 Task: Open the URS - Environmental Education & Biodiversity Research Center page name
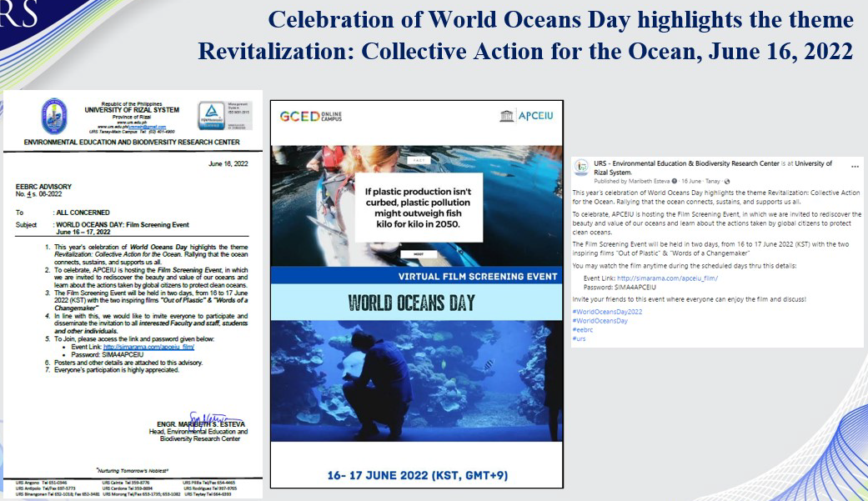[686, 163]
